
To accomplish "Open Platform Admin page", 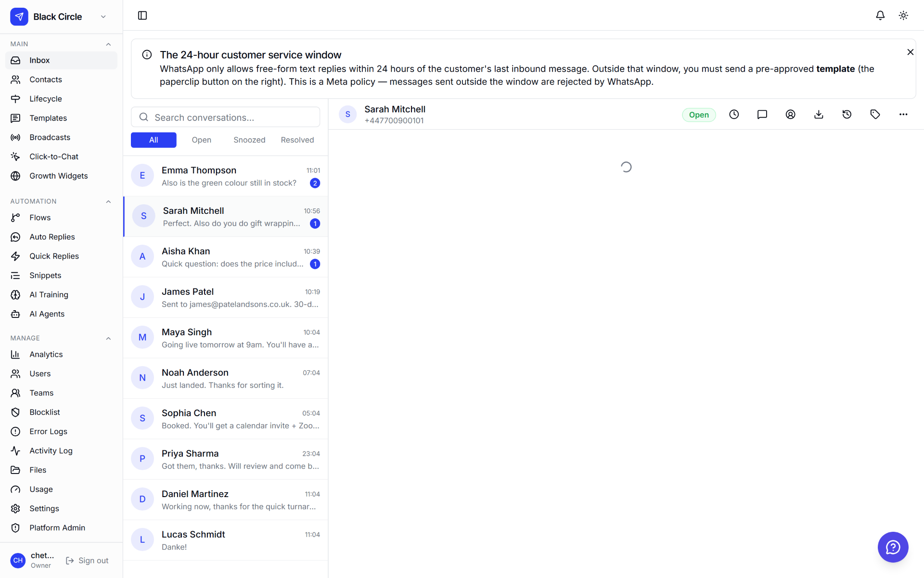I will coord(61,528).
